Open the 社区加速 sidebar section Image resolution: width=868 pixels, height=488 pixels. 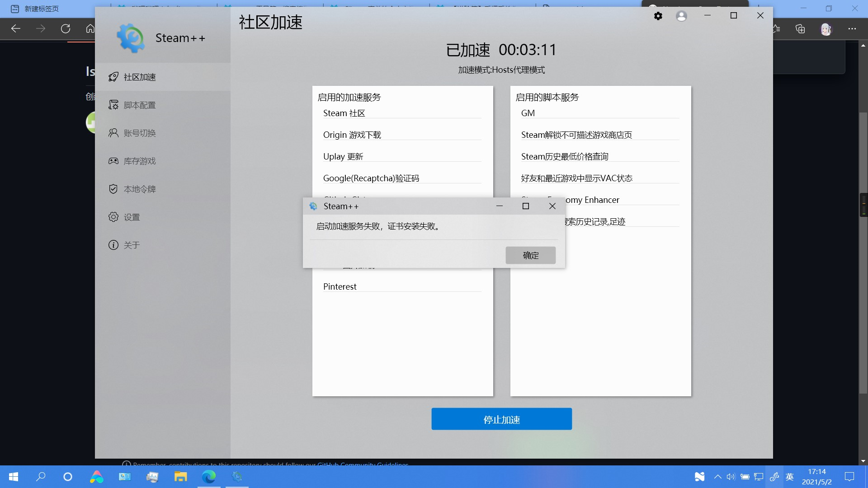point(139,77)
